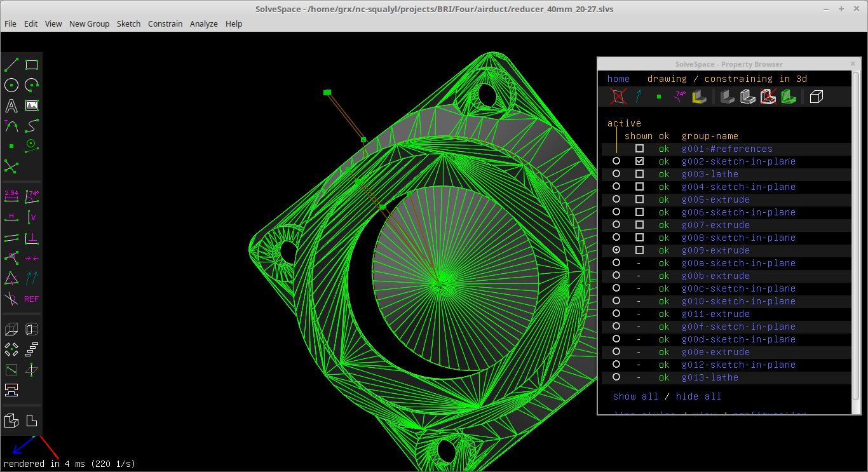Image resolution: width=868 pixels, height=472 pixels.
Task: Click the perpendicular constraint icon
Action: click(x=32, y=238)
